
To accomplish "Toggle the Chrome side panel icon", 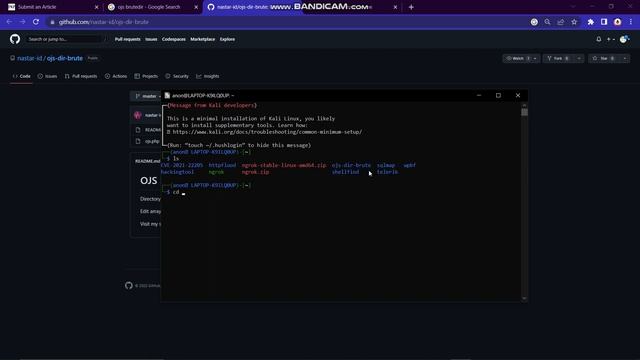I will click(x=604, y=22).
